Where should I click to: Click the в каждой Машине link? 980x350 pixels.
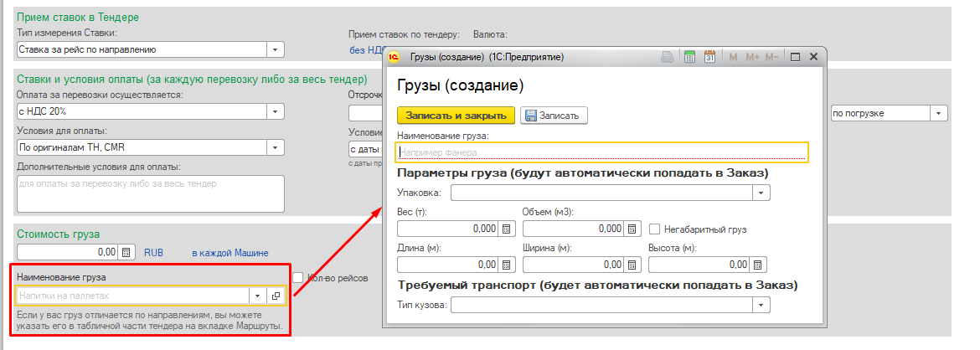pos(230,253)
